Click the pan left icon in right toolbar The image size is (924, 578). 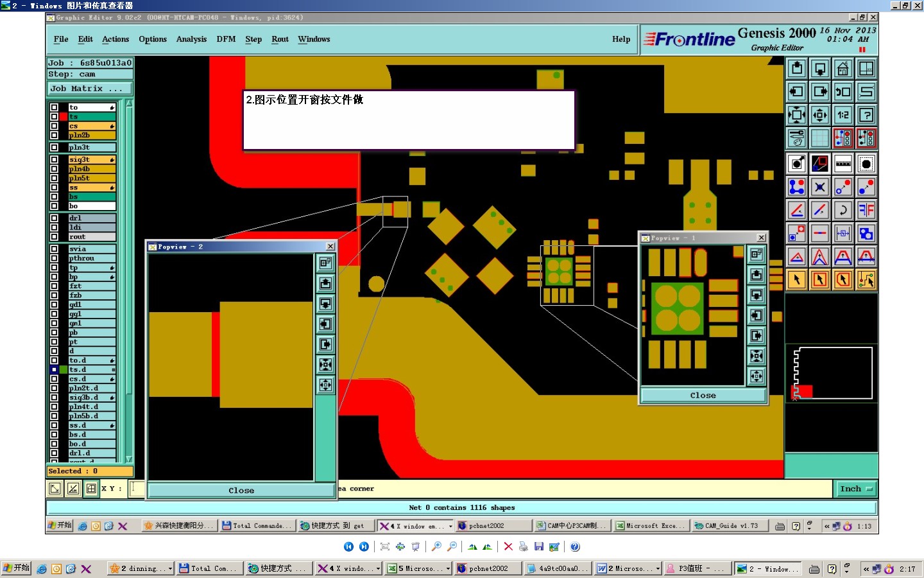click(796, 91)
